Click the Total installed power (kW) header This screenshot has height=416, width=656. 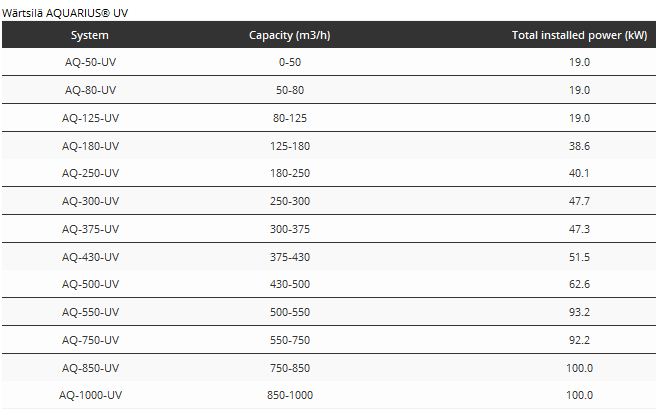[x=579, y=35]
